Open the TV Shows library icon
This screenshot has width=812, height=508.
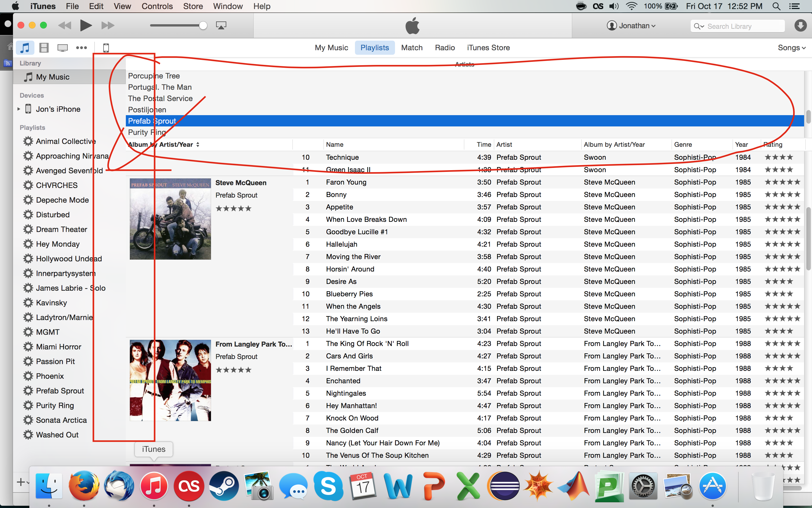coord(62,48)
